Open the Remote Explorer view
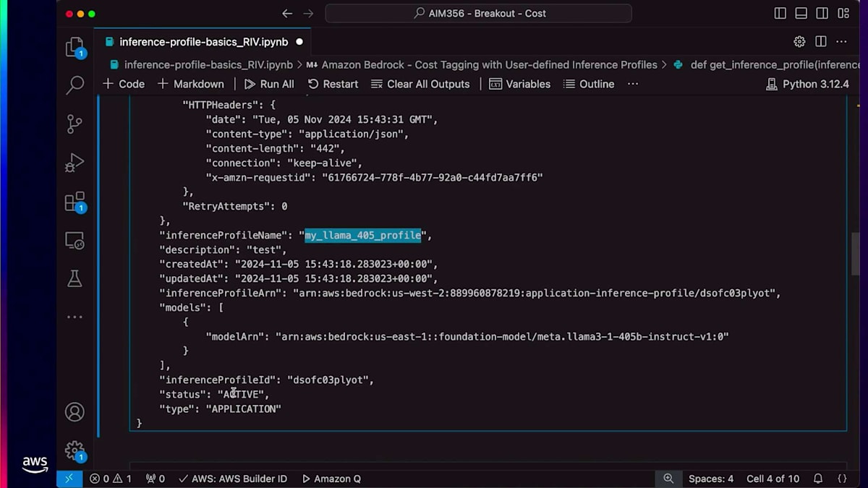The height and width of the screenshot is (488, 868). (x=75, y=241)
